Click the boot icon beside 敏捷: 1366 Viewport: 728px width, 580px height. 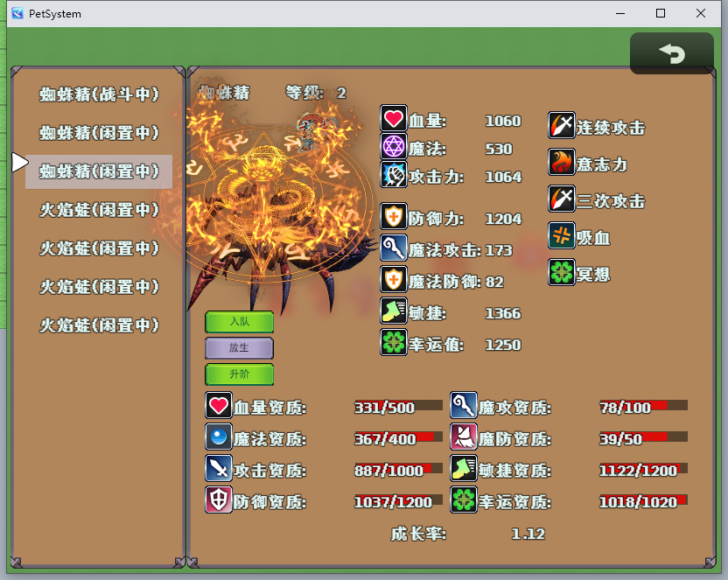[x=393, y=311]
